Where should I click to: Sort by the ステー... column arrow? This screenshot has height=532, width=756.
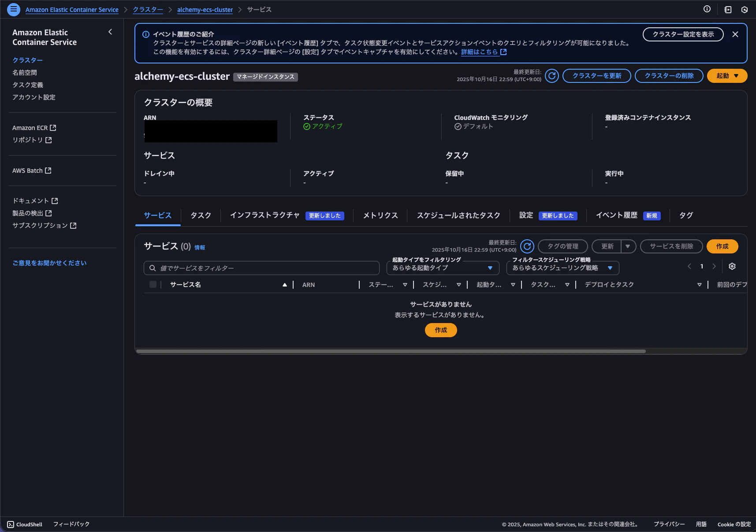(x=405, y=285)
